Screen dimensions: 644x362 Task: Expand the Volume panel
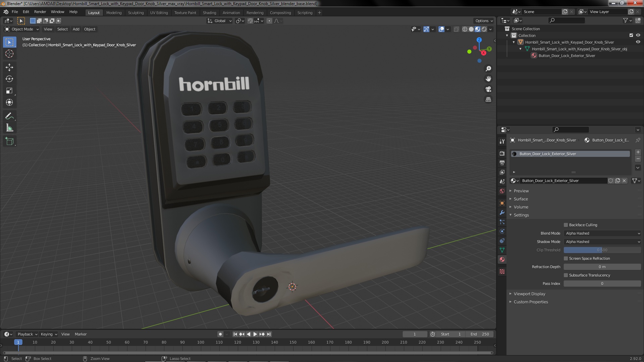[521, 207]
